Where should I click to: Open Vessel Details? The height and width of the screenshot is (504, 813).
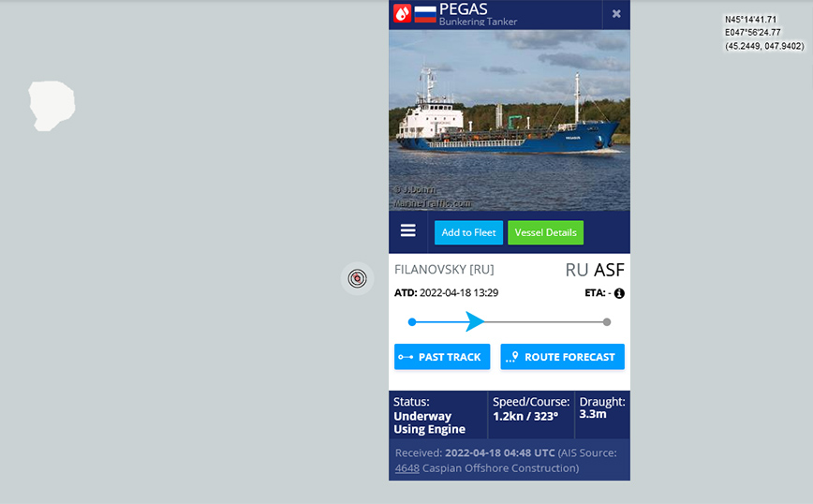point(545,232)
